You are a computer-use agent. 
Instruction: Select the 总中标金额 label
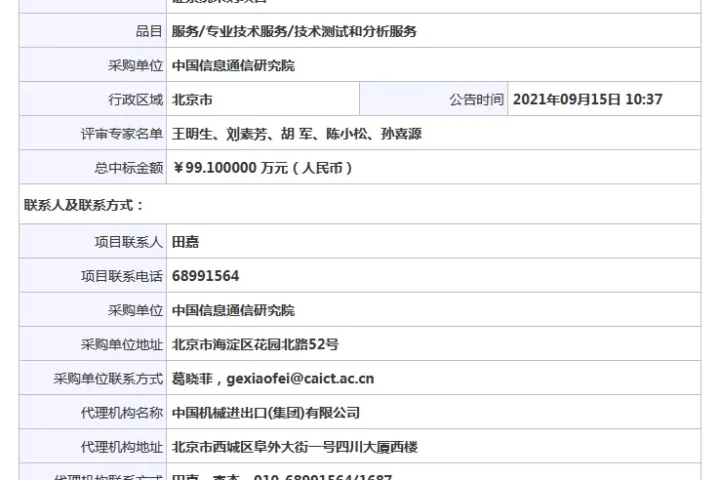pos(129,168)
